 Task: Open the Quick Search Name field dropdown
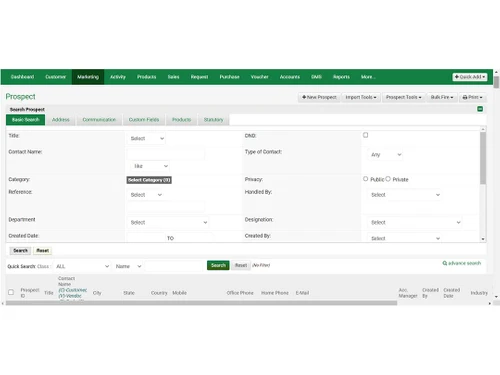[x=128, y=266]
